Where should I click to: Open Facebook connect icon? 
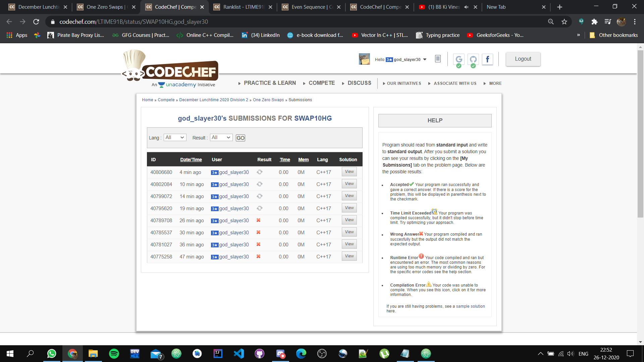tap(487, 59)
